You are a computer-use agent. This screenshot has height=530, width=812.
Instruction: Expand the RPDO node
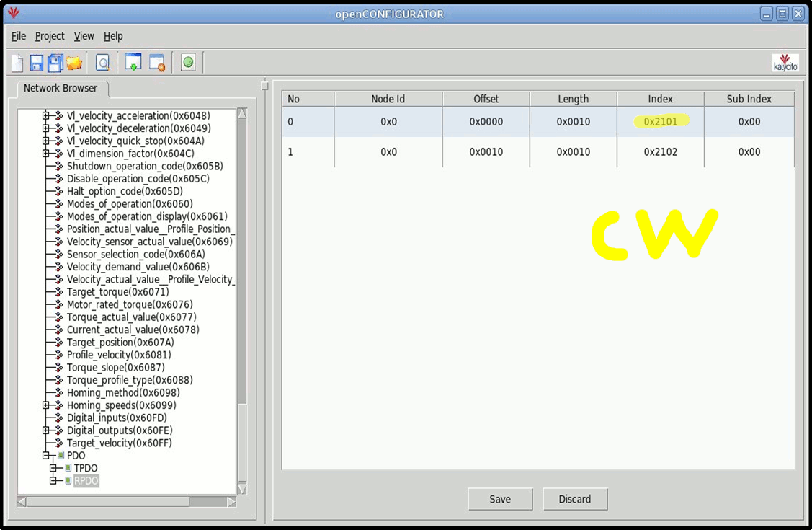point(53,481)
